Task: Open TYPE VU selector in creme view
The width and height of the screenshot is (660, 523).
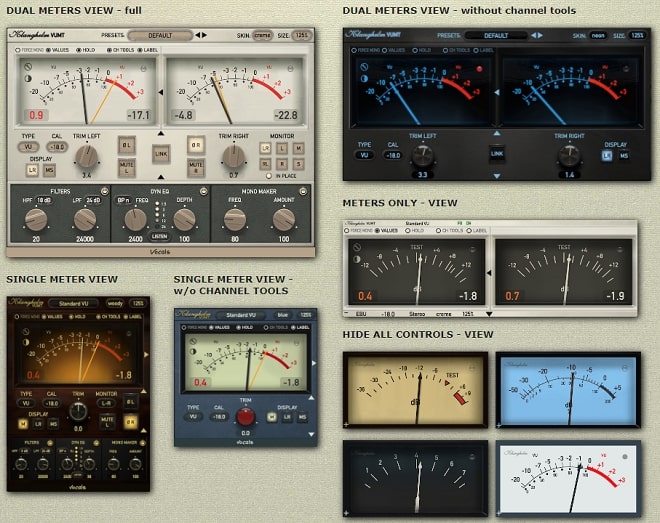Action: 28,147
